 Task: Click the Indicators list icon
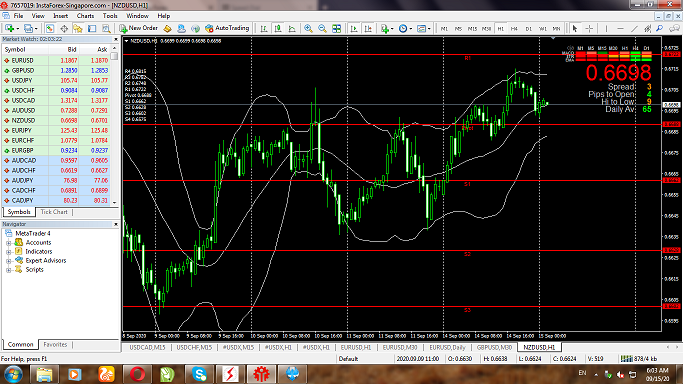[x=385, y=29]
